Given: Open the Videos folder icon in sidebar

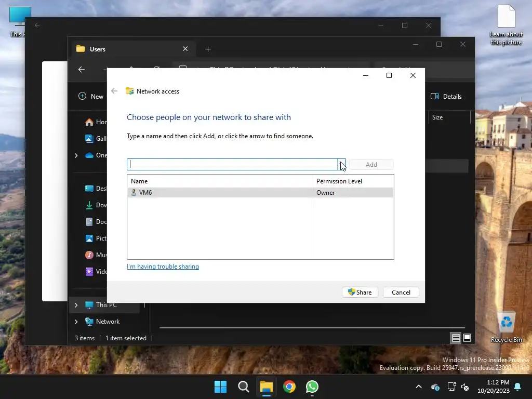Looking at the screenshot, I should coord(89,271).
